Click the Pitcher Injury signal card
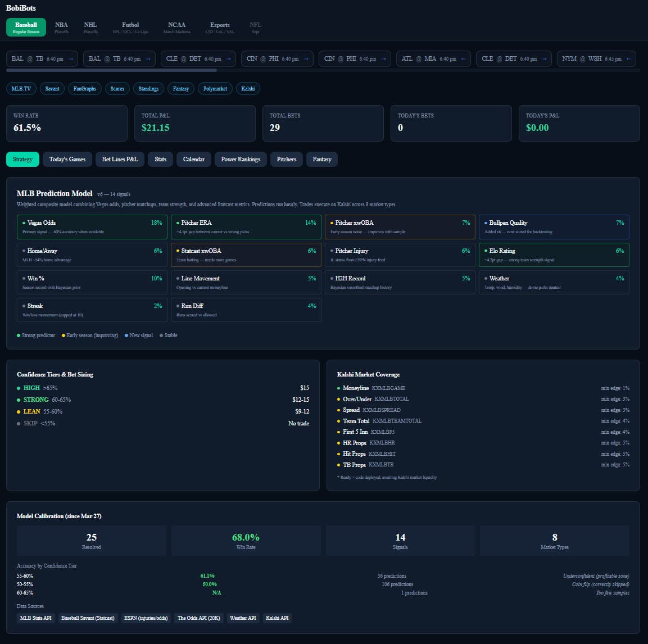This screenshot has width=648, height=644. pyautogui.click(x=400, y=255)
